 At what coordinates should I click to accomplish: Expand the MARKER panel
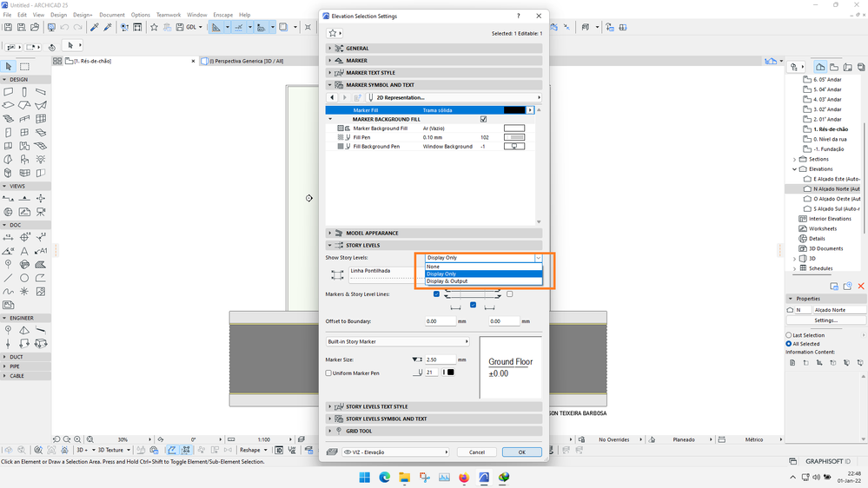click(x=434, y=60)
